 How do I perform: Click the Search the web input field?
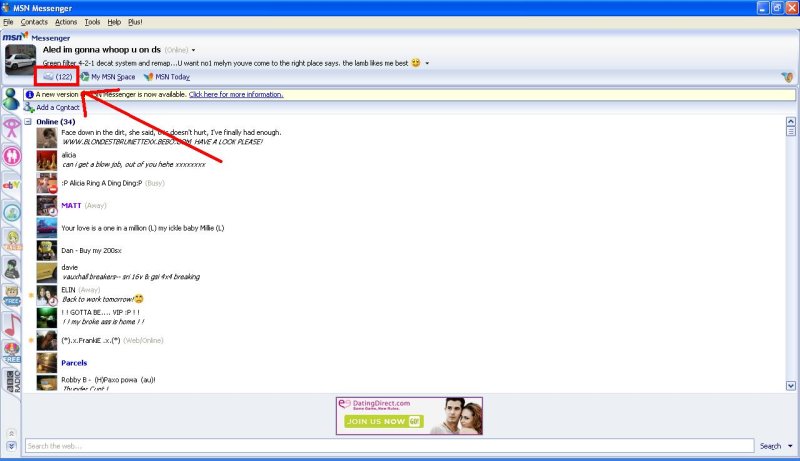tap(388, 446)
